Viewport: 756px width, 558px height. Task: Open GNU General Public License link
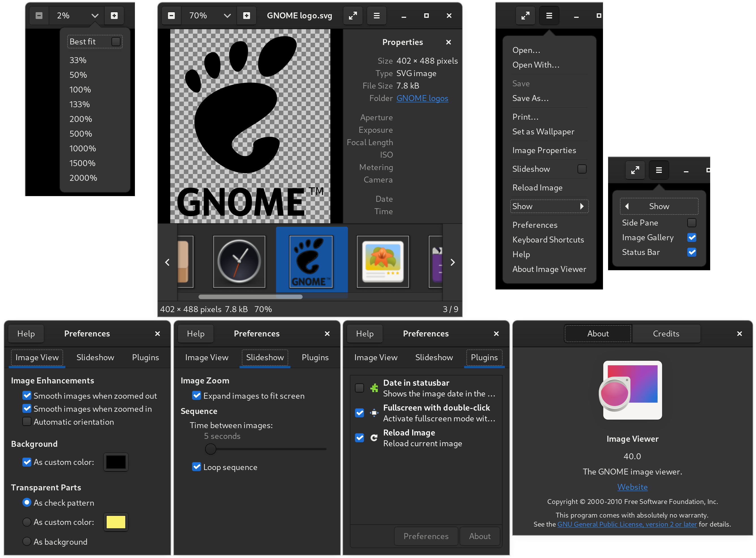[627, 524]
